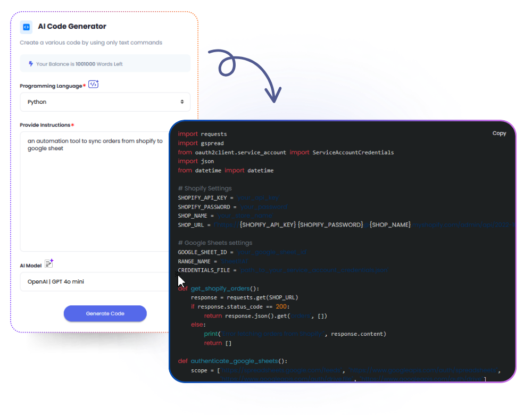Viewport: 532px width, 415px height.
Task: Click the 'SHOP_NAME' variable line
Action: pyautogui.click(x=225, y=216)
